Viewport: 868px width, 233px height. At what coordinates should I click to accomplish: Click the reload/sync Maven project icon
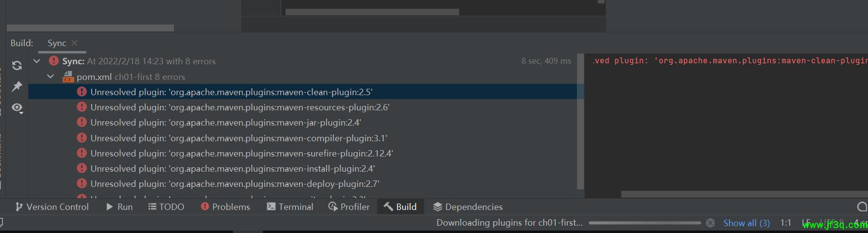[x=17, y=66]
